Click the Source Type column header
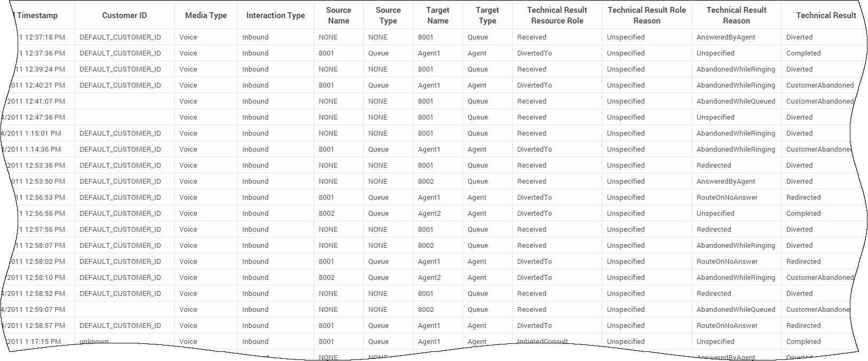Screen dimensions: 868x361 pyautogui.click(x=388, y=15)
